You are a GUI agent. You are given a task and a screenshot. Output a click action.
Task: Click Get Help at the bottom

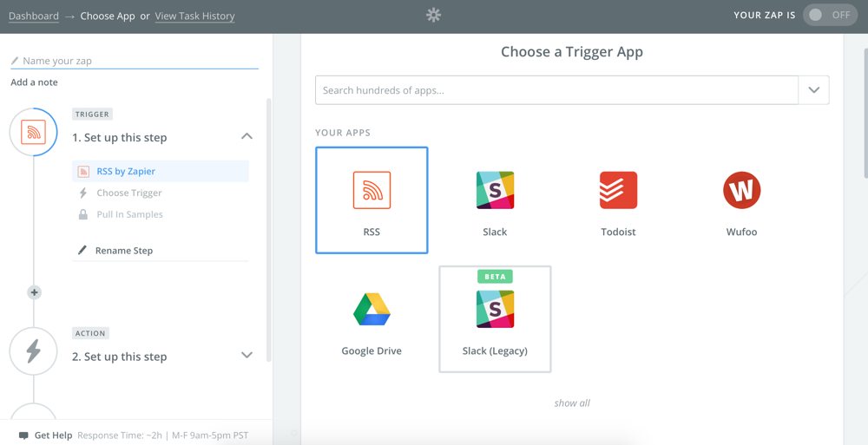click(x=53, y=435)
